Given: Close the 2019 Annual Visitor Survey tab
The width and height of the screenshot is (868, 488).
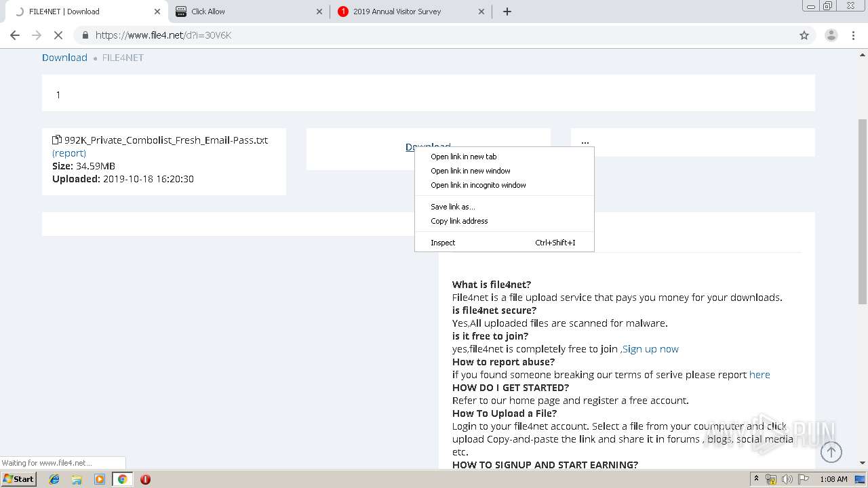Looking at the screenshot, I should [481, 12].
